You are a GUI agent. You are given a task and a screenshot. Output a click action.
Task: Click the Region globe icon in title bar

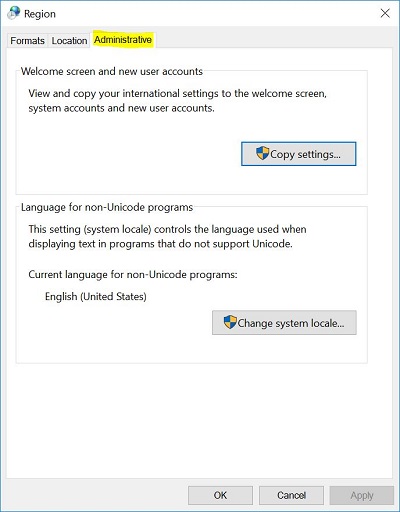pyautogui.click(x=13, y=13)
